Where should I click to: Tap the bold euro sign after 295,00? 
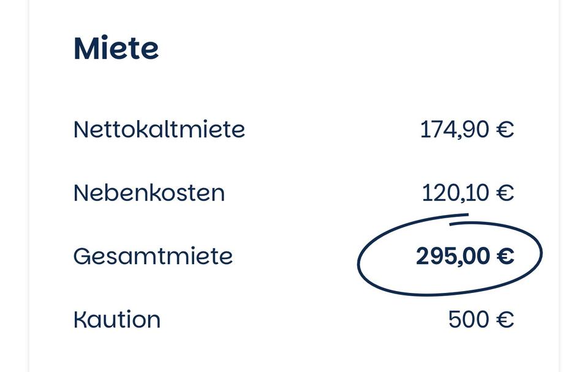click(x=505, y=256)
